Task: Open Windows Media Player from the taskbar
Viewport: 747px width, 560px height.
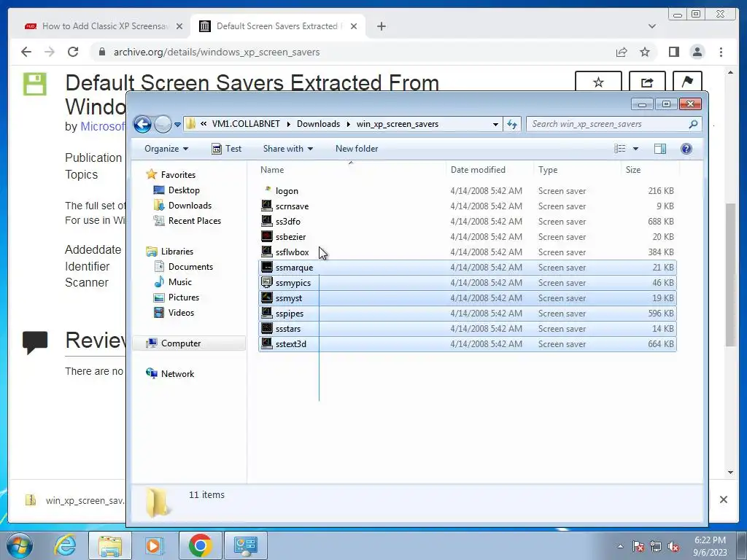Action: click(x=154, y=545)
